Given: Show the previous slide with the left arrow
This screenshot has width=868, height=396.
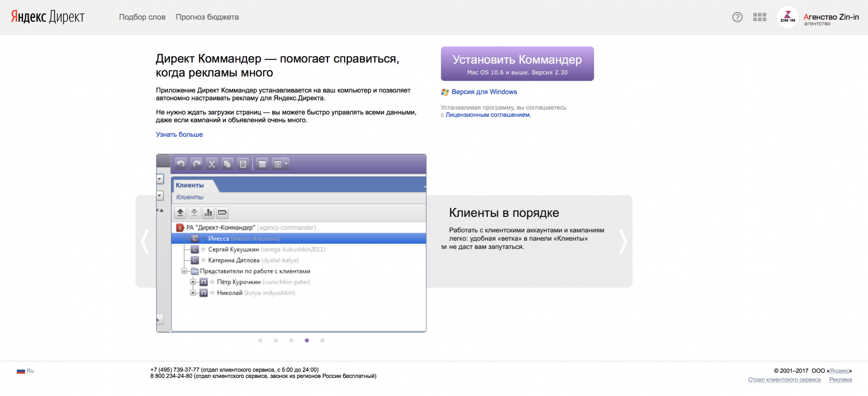Looking at the screenshot, I should point(145,241).
